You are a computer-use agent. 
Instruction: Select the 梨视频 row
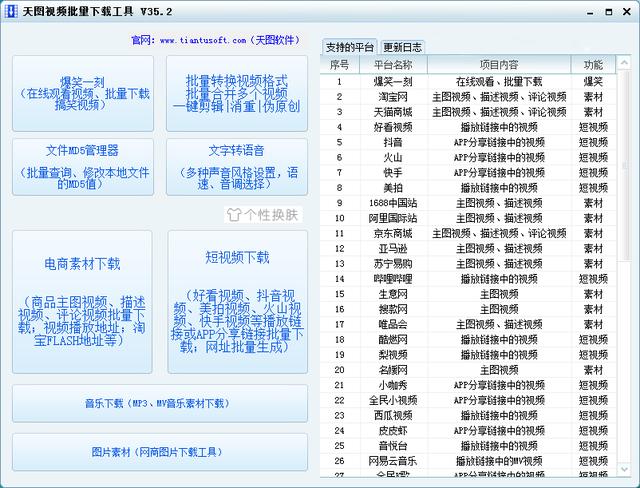468,355
